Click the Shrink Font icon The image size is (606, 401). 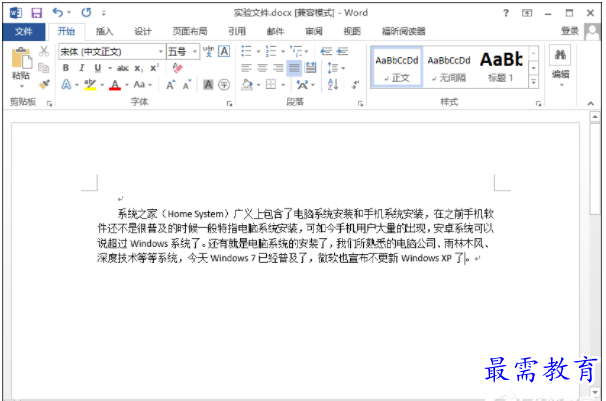187,85
